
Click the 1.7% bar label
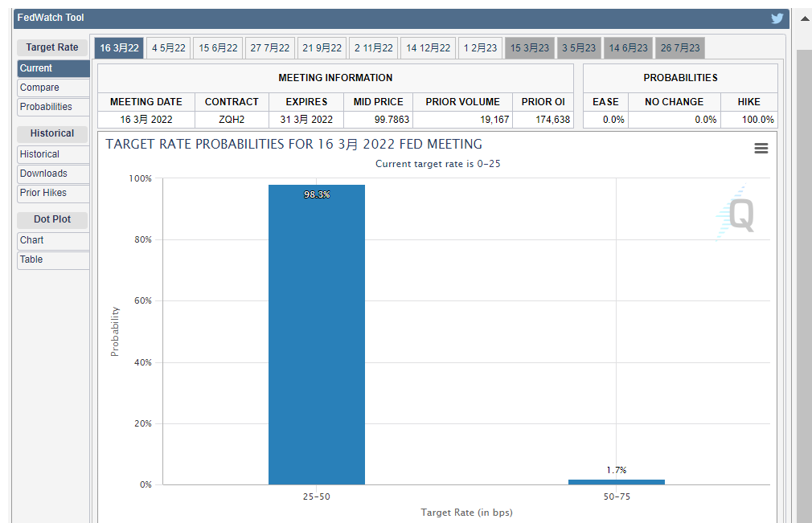tap(617, 470)
